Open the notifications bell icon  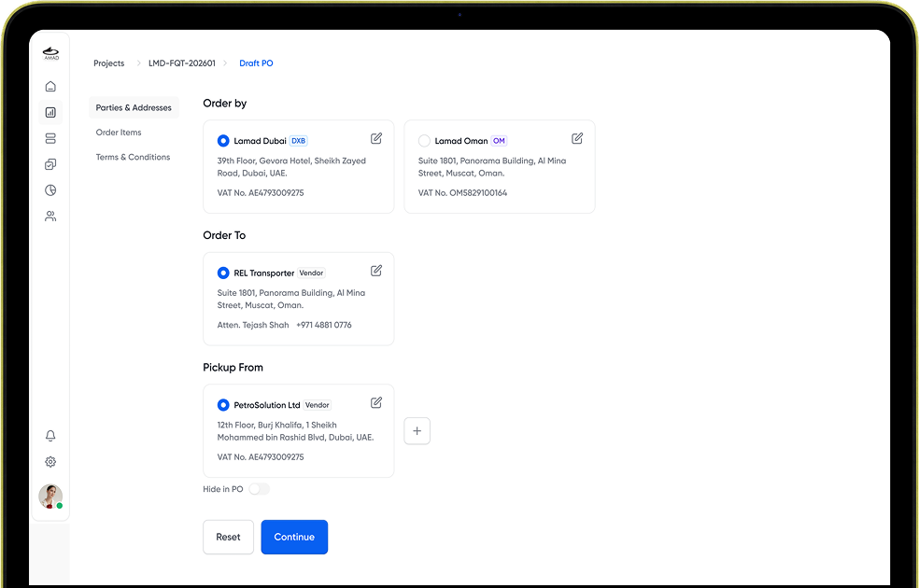[x=50, y=436]
